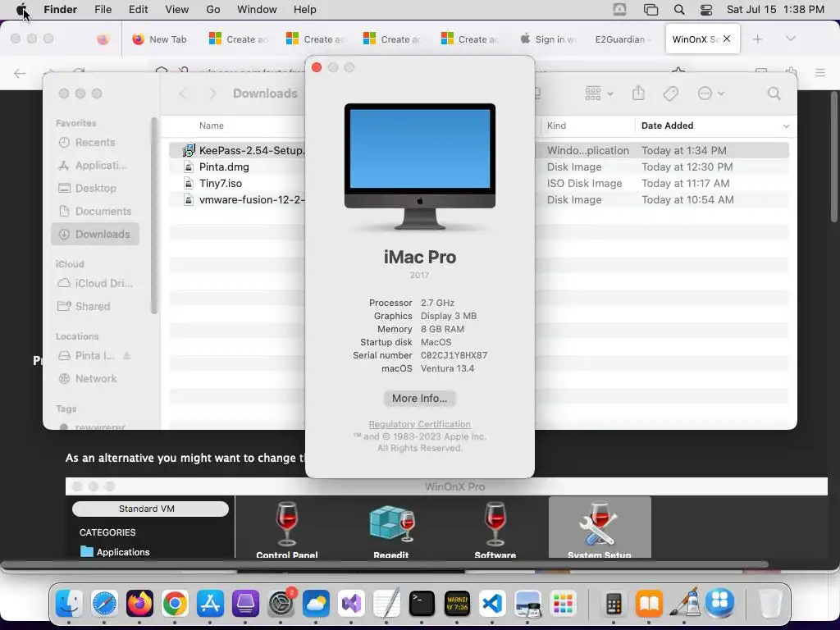
Task: Open the Edit menu
Action: [x=138, y=9]
